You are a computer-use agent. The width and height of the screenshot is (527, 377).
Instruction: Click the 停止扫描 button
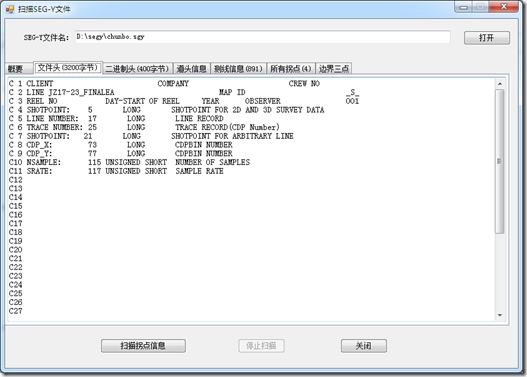click(261, 346)
